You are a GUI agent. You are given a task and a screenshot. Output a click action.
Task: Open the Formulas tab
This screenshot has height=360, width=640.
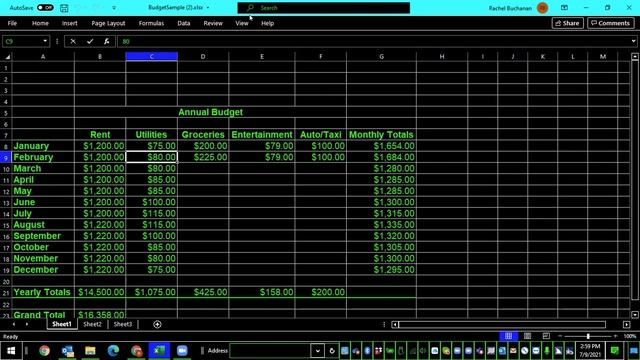click(151, 23)
